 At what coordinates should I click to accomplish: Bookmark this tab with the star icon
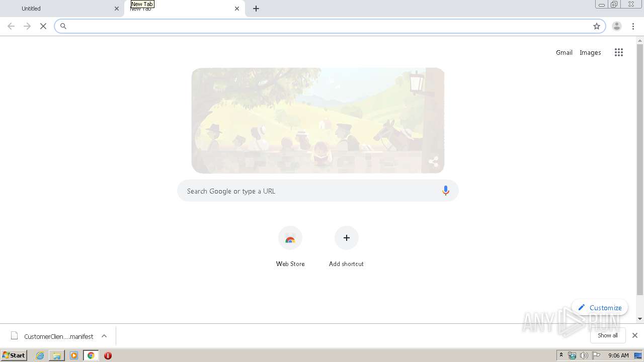(x=597, y=26)
